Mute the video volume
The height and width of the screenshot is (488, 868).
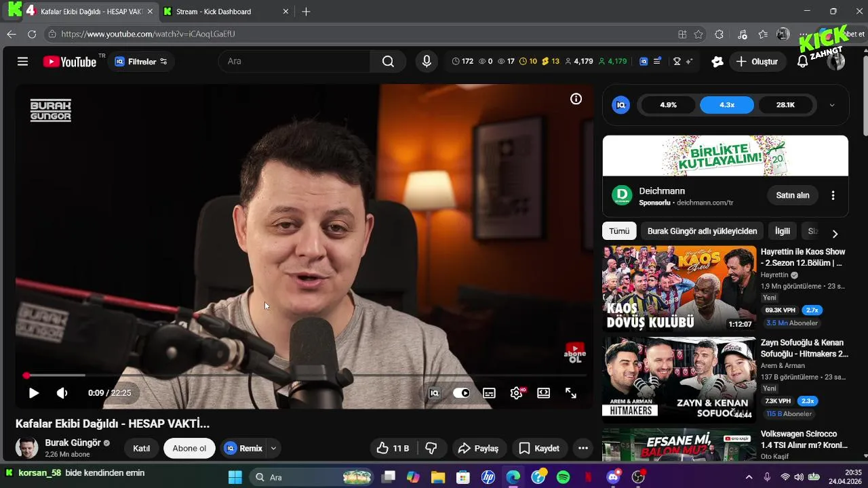(x=62, y=393)
